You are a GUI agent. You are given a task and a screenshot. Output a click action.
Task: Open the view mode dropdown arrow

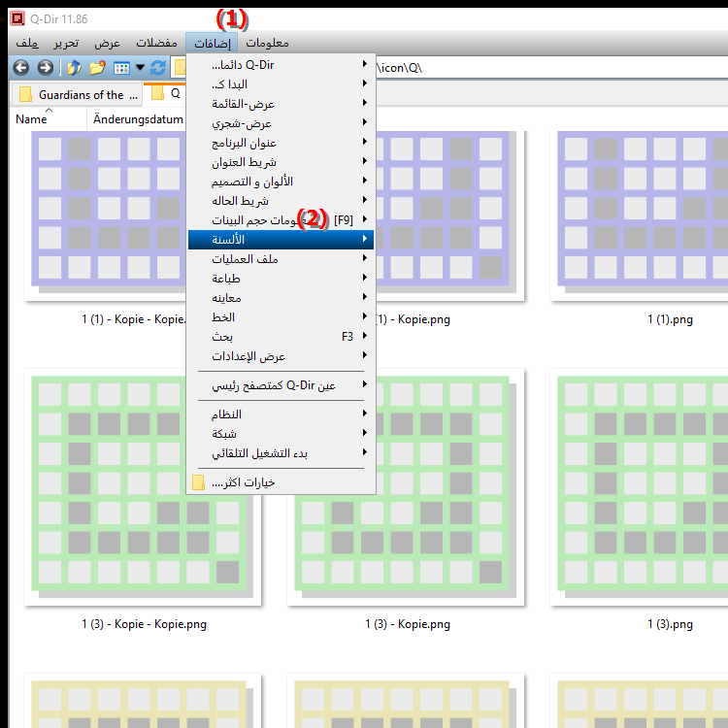(x=140, y=68)
